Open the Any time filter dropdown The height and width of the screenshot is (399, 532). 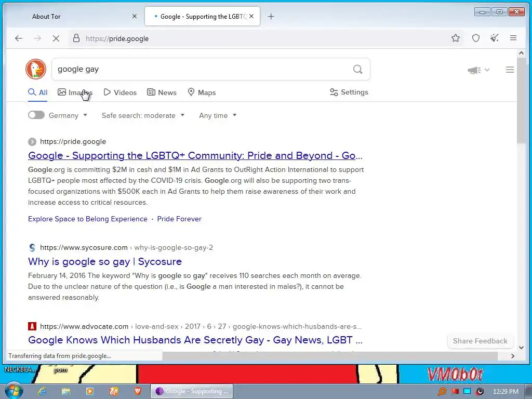[x=218, y=115]
